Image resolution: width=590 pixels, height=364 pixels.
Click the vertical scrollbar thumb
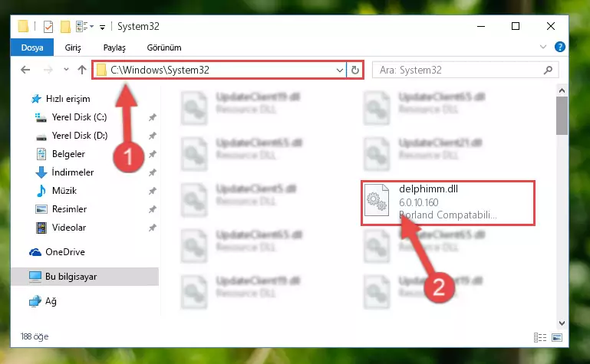pyautogui.click(x=562, y=115)
